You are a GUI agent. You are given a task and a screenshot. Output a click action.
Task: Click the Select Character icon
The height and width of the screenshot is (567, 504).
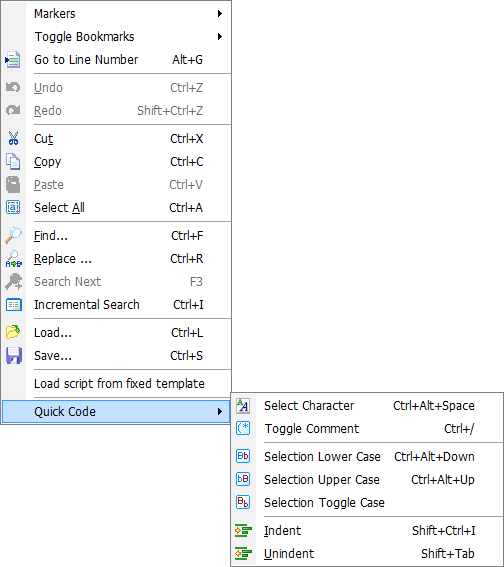[243, 405]
